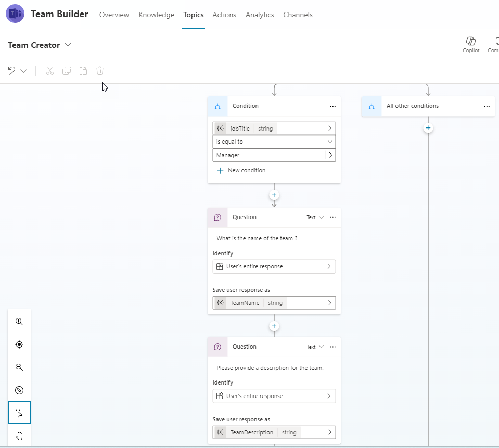The image size is (499, 448).
Task: Click the Delete trash icon
Action: click(99, 71)
